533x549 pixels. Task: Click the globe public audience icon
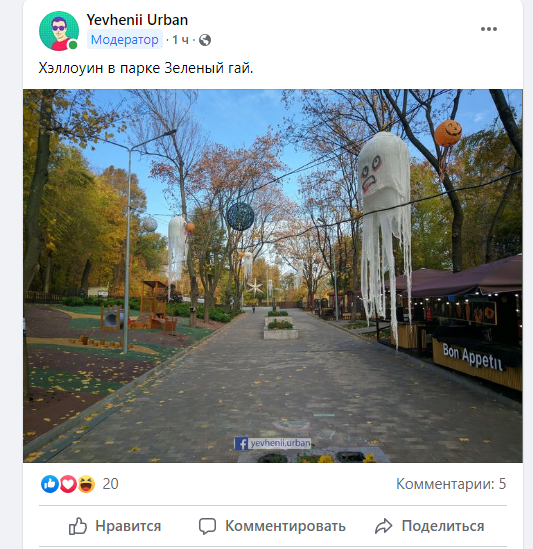point(205,40)
